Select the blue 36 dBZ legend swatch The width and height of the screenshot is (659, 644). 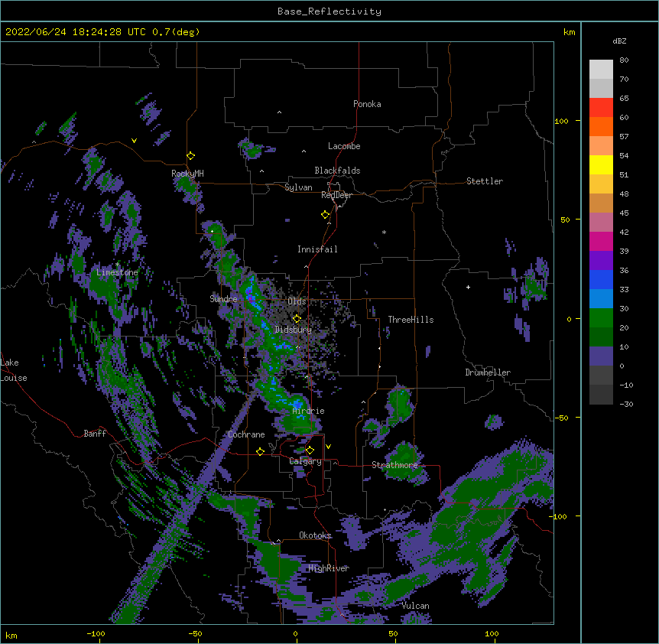(601, 279)
